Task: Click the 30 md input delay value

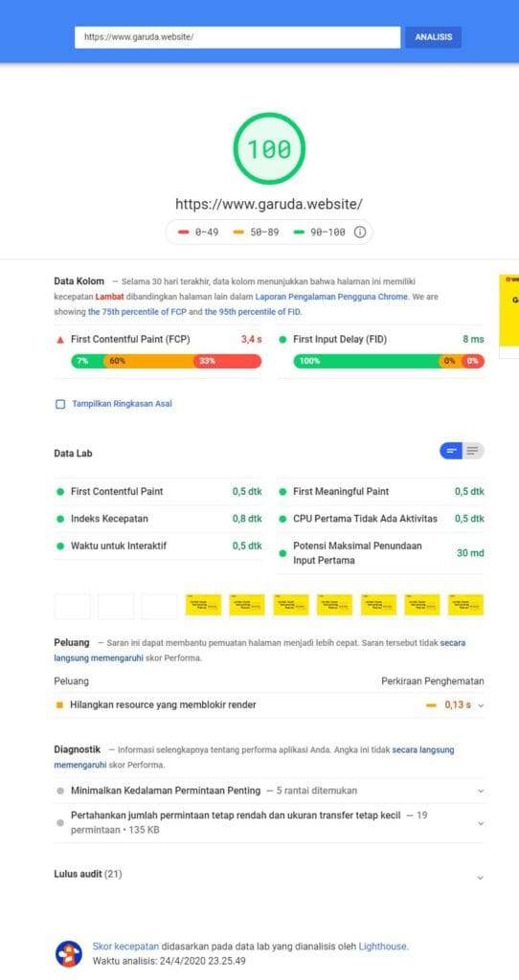Action: tap(471, 553)
